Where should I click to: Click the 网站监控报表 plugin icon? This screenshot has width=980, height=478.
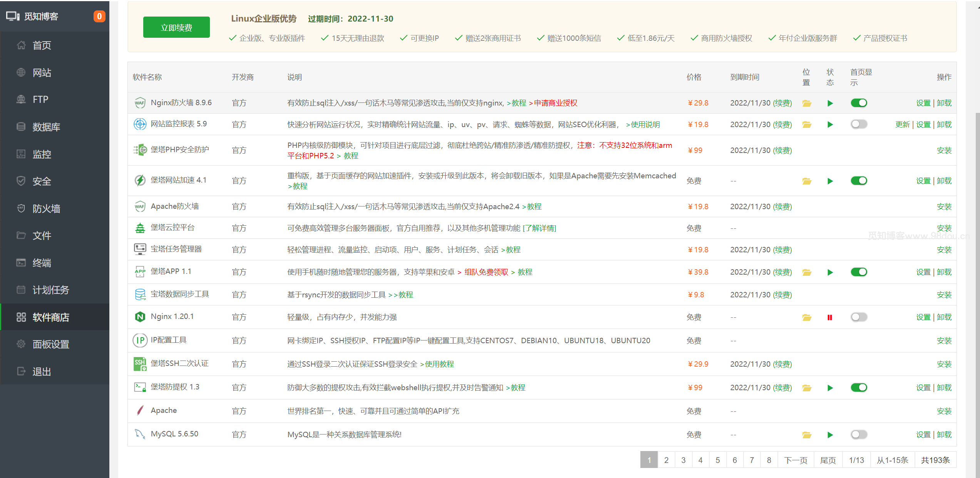point(140,124)
